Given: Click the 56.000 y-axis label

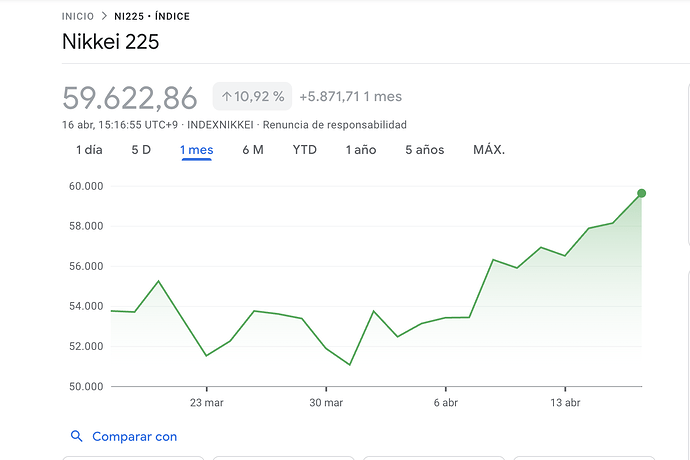Looking at the screenshot, I should tap(86, 266).
